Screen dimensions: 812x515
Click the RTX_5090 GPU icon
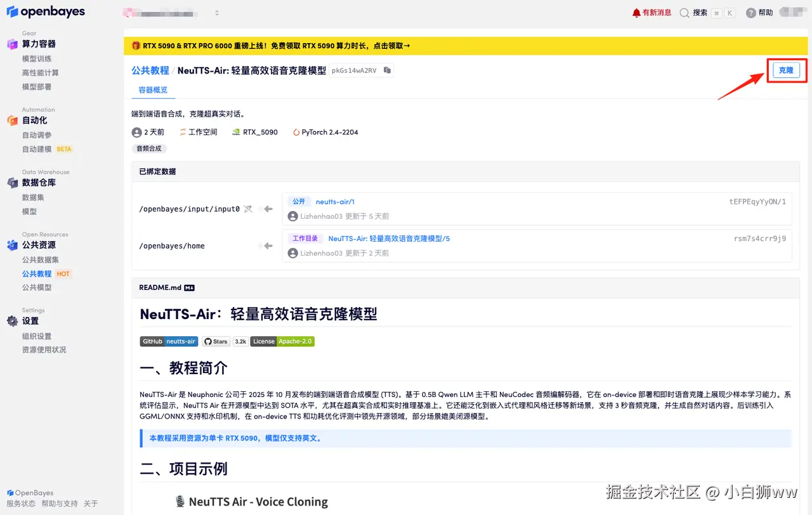(x=236, y=133)
